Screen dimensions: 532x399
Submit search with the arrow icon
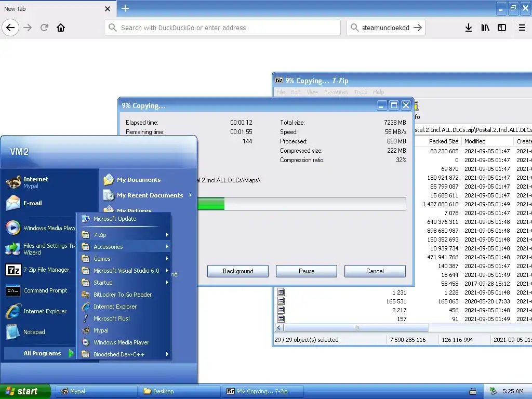click(x=418, y=28)
